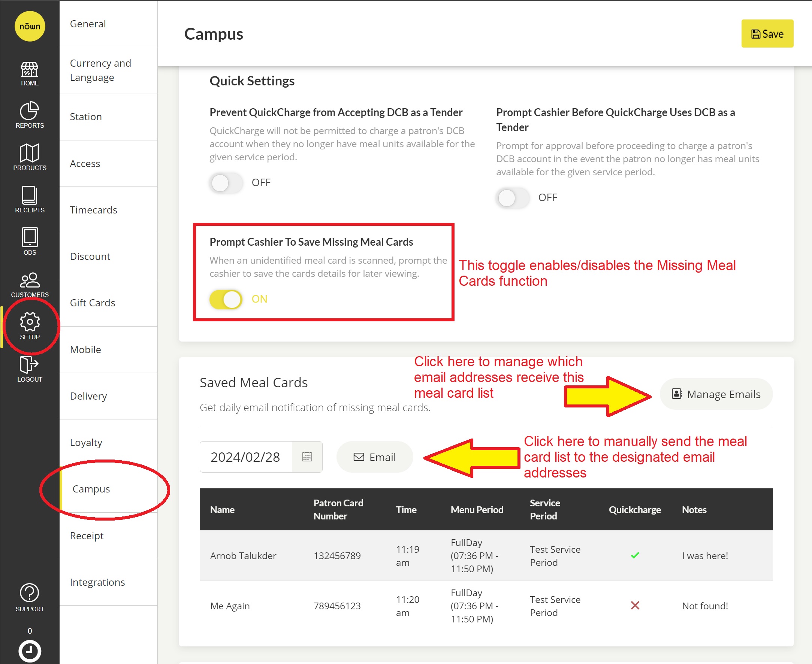
Task: Select the Campus settings item
Action: pyautogui.click(x=108, y=489)
